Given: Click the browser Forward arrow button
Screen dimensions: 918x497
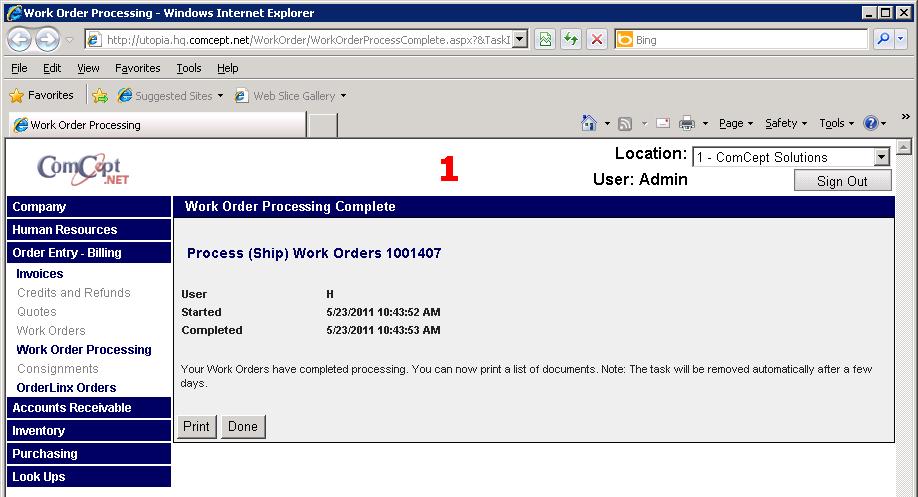Looking at the screenshot, I should (47, 40).
